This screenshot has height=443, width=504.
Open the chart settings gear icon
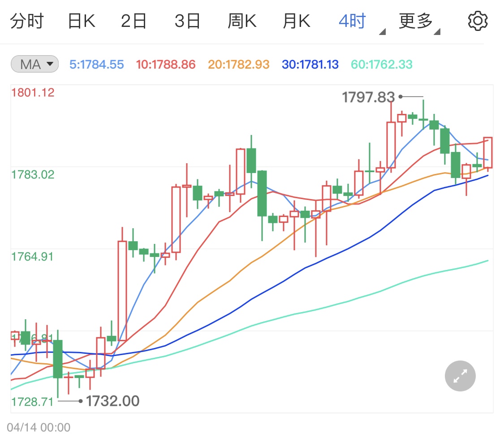click(x=478, y=21)
